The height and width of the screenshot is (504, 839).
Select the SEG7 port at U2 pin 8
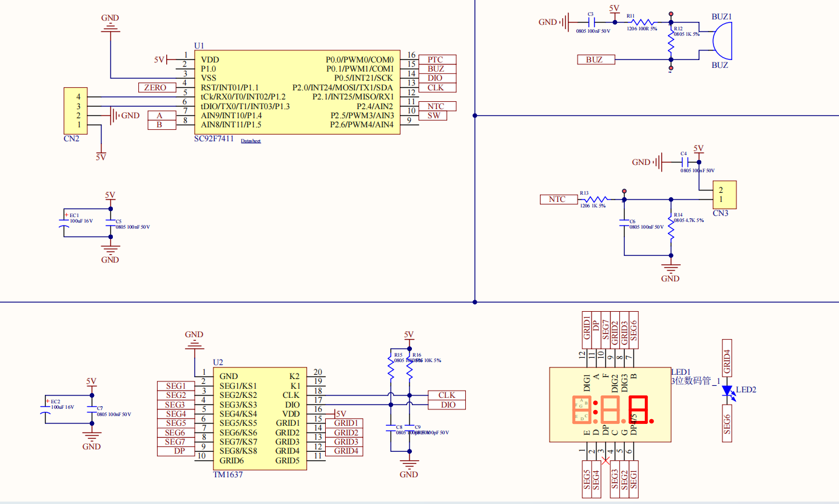(x=176, y=442)
